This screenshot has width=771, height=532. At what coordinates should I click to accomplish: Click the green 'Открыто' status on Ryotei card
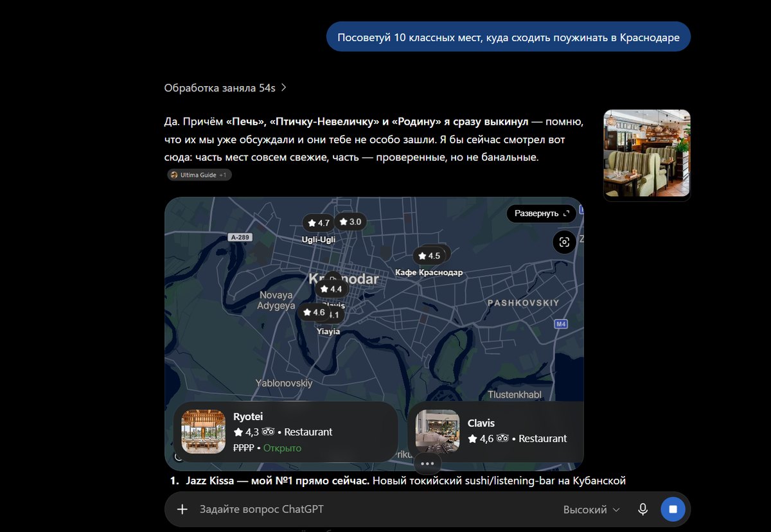pyautogui.click(x=282, y=448)
